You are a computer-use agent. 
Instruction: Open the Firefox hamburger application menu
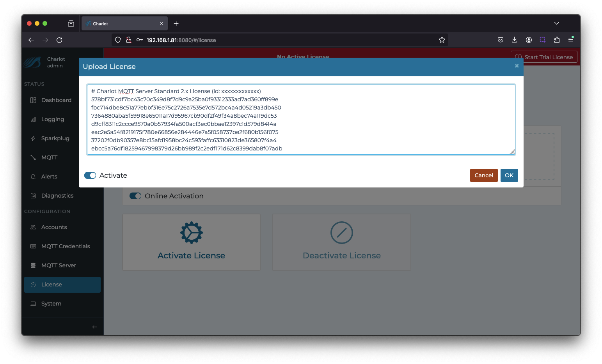[x=571, y=40]
